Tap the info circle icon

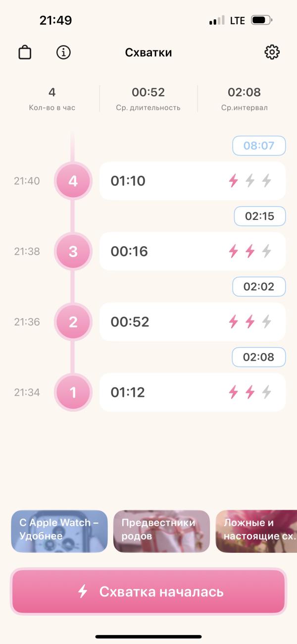(x=63, y=52)
